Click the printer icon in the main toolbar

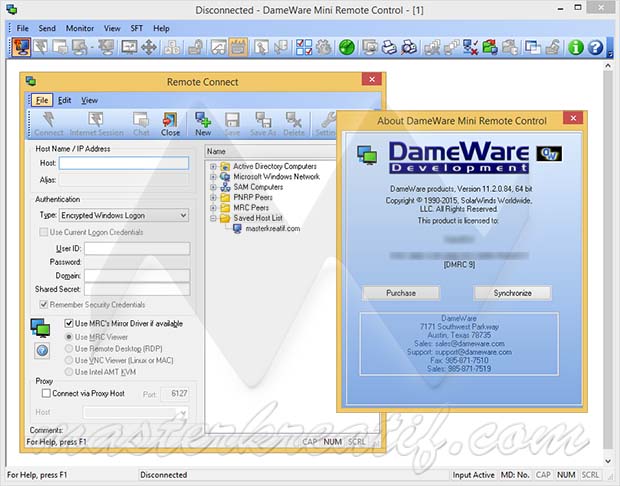click(x=389, y=47)
